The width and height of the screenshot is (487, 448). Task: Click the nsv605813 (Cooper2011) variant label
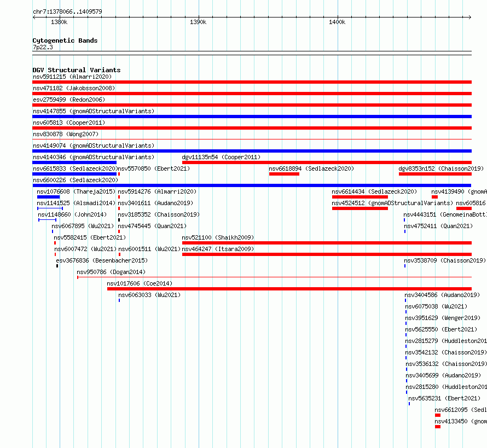tap(69, 123)
